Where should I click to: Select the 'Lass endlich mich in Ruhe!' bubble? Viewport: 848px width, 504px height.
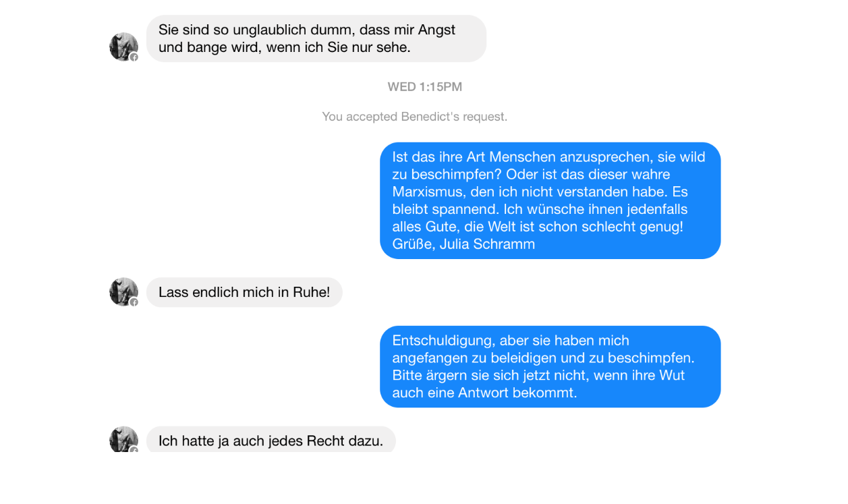tap(244, 292)
